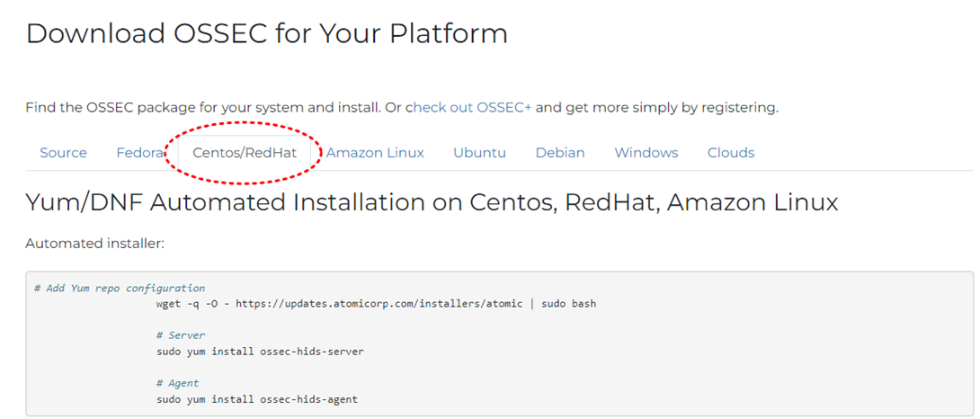The width and height of the screenshot is (980, 419).
Task: Click the 'Automated installer:' label
Action: coord(94,244)
